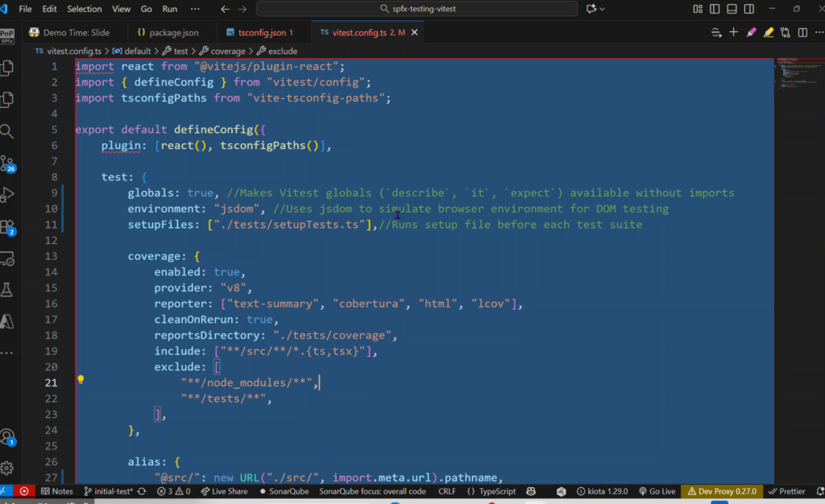Open the Extensions view

[7, 227]
